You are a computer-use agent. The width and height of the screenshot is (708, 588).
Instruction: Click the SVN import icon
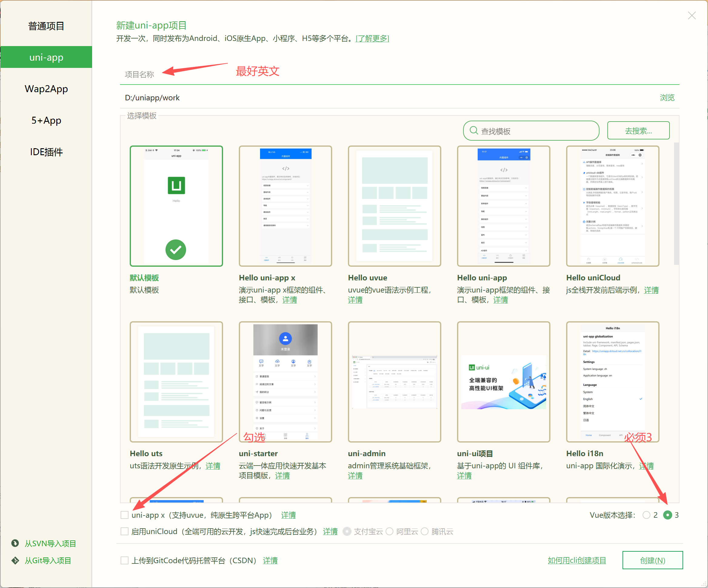(15, 543)
